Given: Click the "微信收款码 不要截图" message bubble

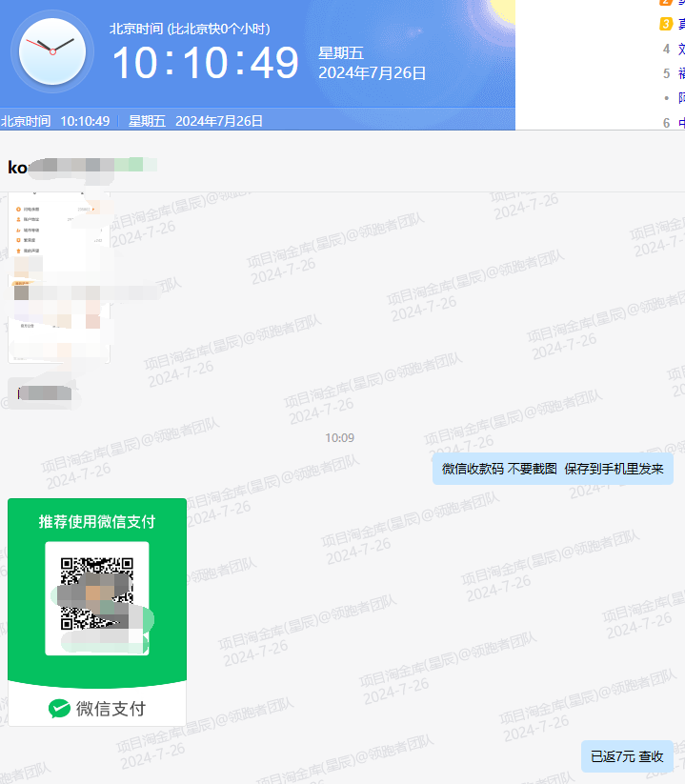Looking at the screenshot, I should pos(553,469).
